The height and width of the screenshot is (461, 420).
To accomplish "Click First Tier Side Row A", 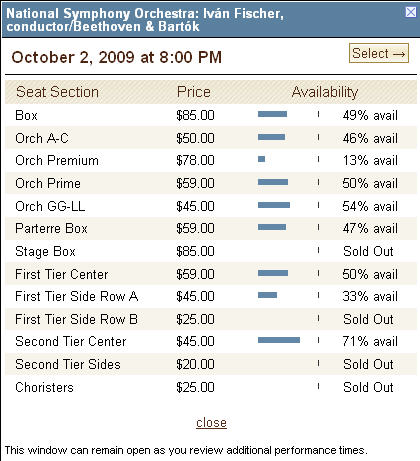I will pyautogui.click(x=77, y=296).
